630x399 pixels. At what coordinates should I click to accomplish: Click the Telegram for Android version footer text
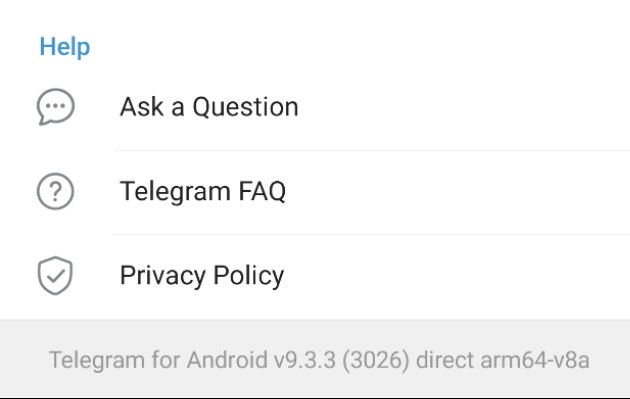coord(319,360)
